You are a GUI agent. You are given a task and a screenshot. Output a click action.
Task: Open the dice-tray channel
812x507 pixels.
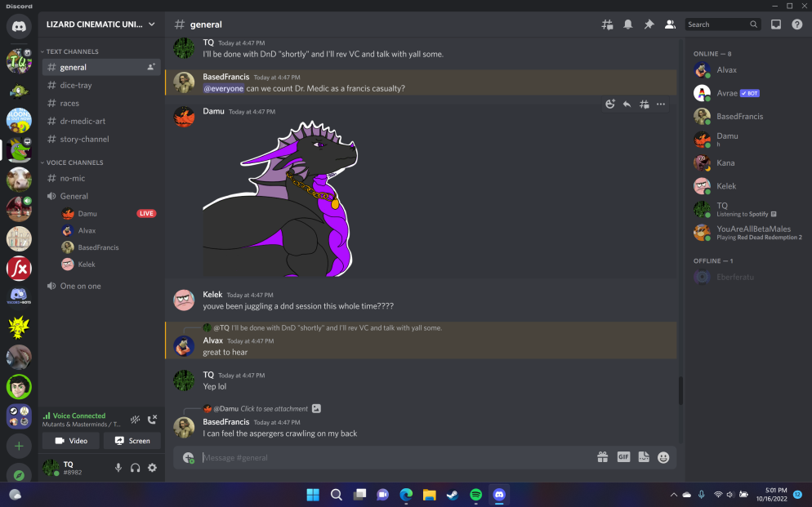click(101, 86)
